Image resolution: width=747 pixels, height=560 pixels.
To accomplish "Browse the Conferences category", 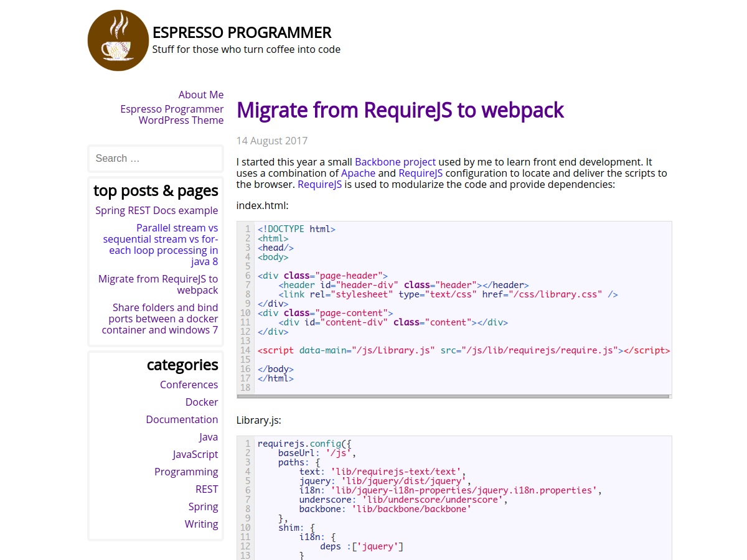I will 189,385.
